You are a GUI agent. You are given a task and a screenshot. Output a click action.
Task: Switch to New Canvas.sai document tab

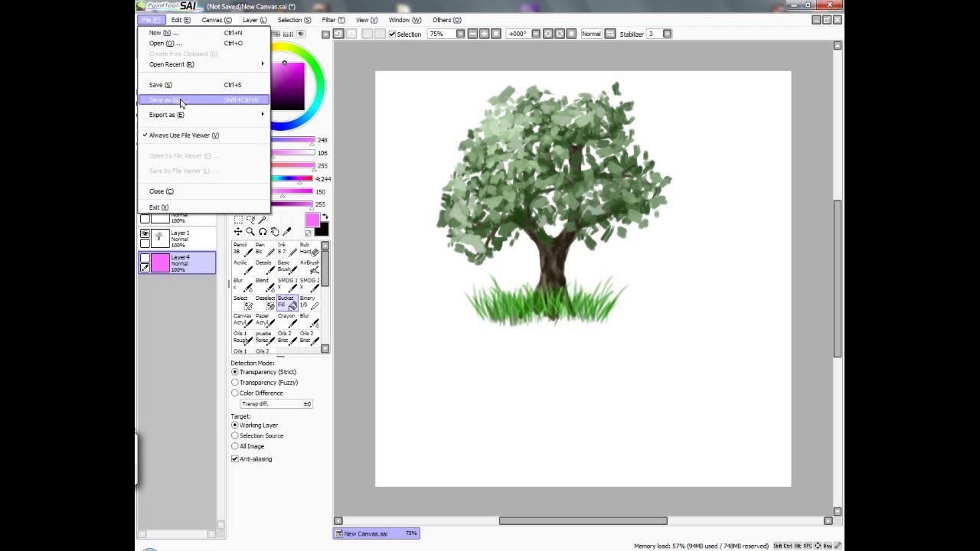pyautogui.click(x=376, y=533)
